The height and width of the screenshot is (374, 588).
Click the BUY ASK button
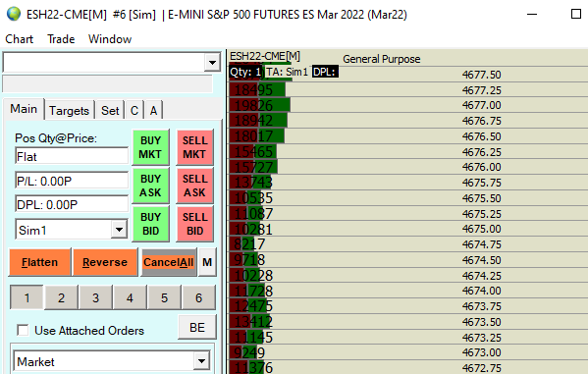[x=150, y=186]
